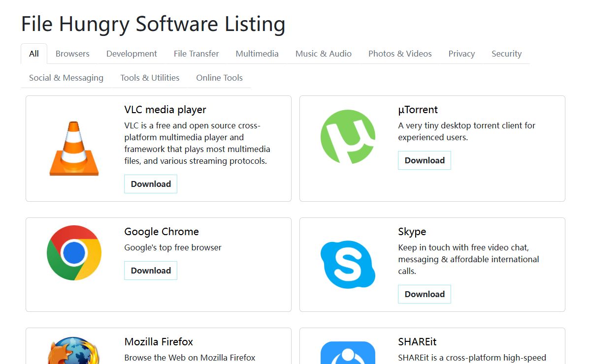Click the Skype title
The image size is (591, 364).
tap(412, 232)
